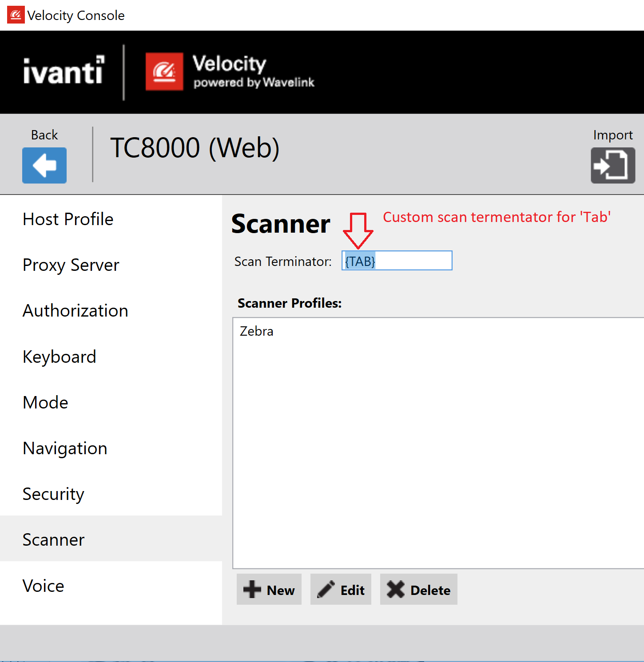Screen dimensions: 644x662
Task: Click inside the Scan Terminator field
Action: (397, 260)
